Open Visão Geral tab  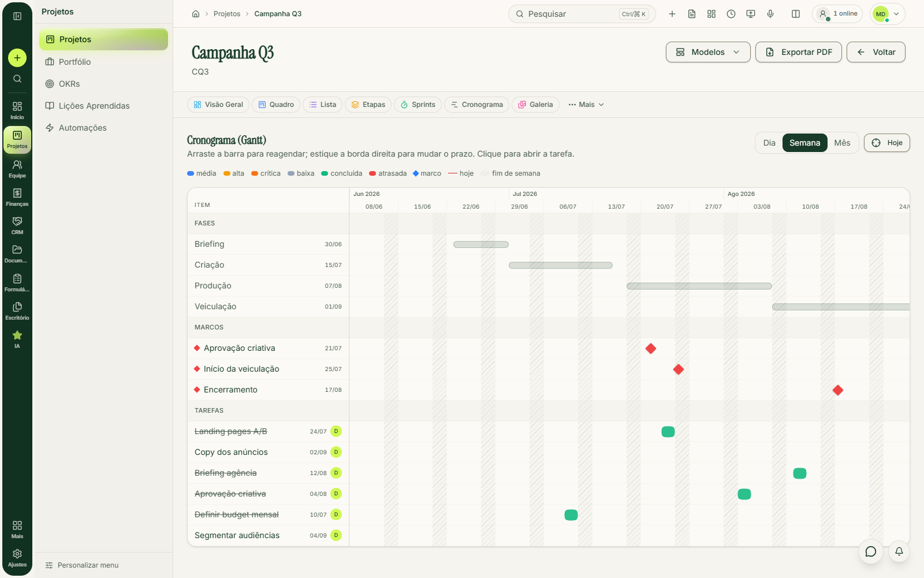point(218,105)
